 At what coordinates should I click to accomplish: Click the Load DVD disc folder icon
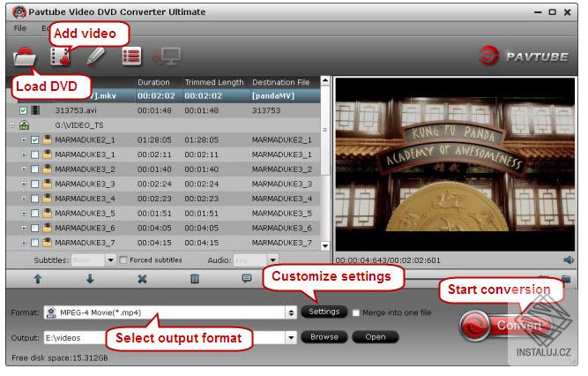pos(25,56)
